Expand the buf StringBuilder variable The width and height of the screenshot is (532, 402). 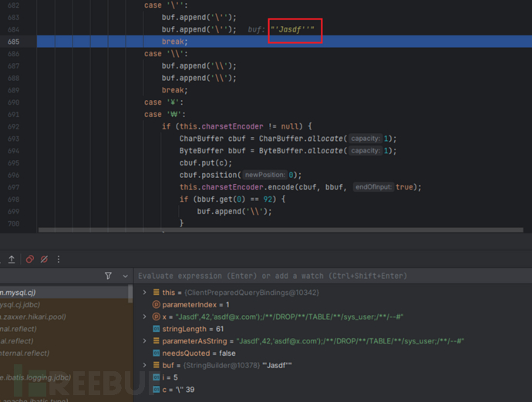(x=144, y=364)
